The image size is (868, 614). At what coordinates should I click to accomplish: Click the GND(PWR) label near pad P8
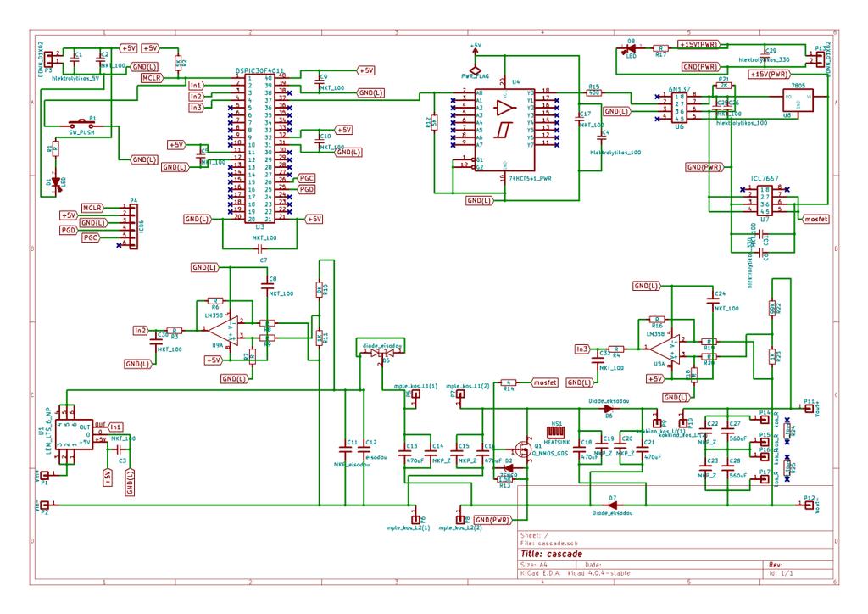(492, 520)
